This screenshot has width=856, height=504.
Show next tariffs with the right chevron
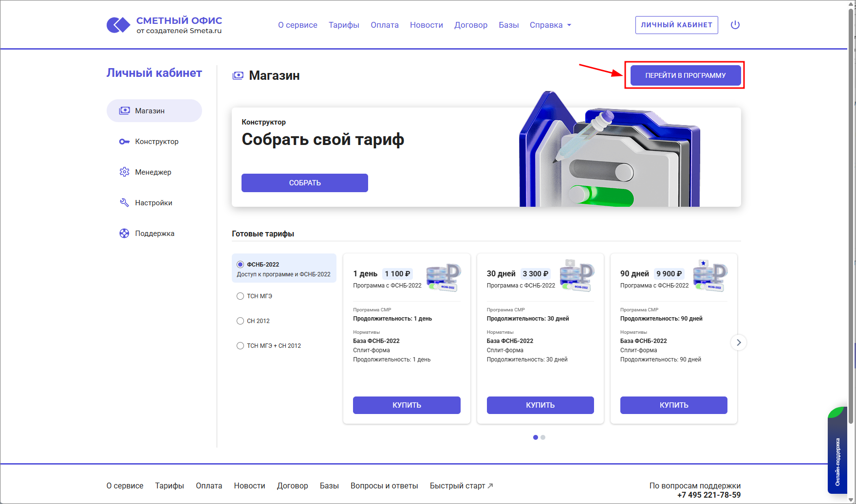click(739, 342)
